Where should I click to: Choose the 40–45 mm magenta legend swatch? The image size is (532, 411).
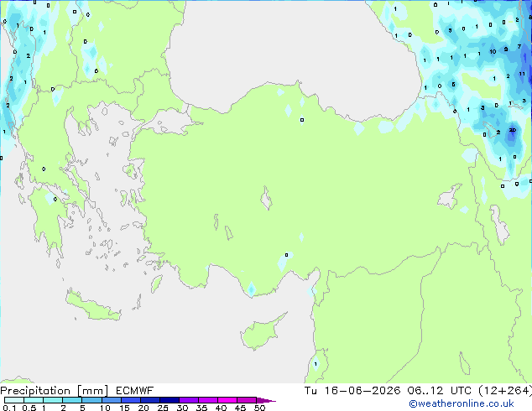pos(227,400)
